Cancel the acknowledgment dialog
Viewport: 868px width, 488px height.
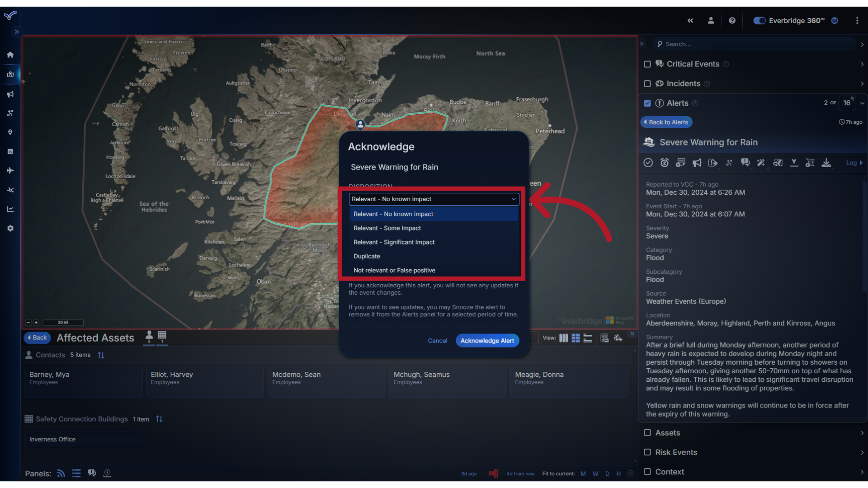click(438, 340)
